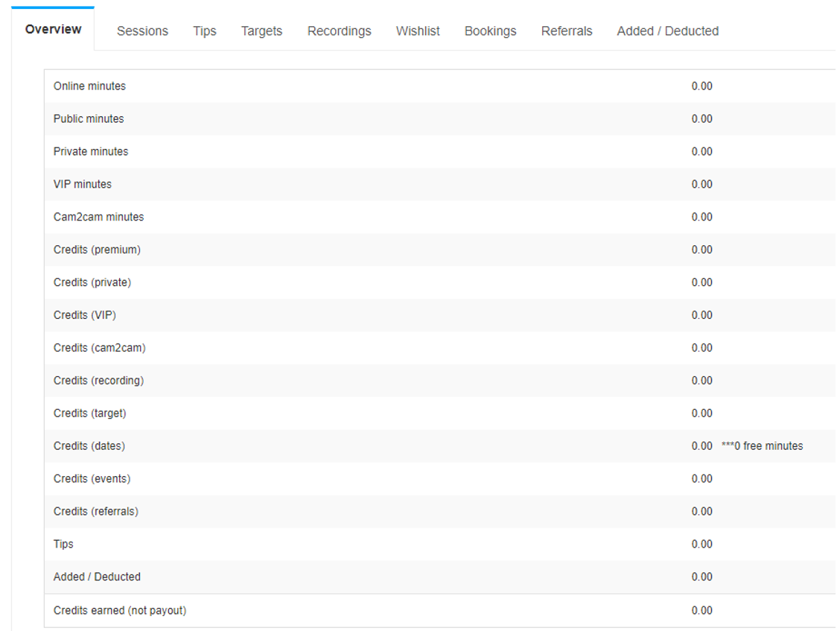Select the Targets tab
This screenshot has width=840, height=631.
[261, 31]
